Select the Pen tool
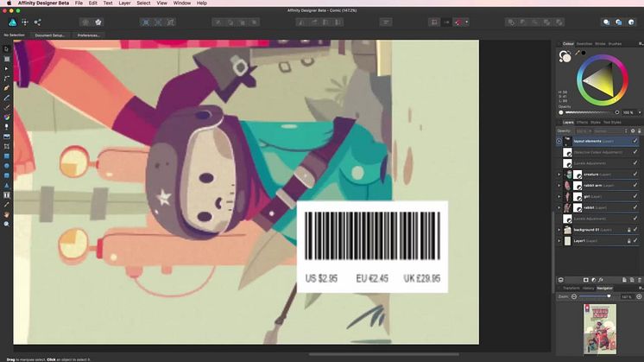Image resolution: width=644 pixels, height=362 pixels. [6, 88]
